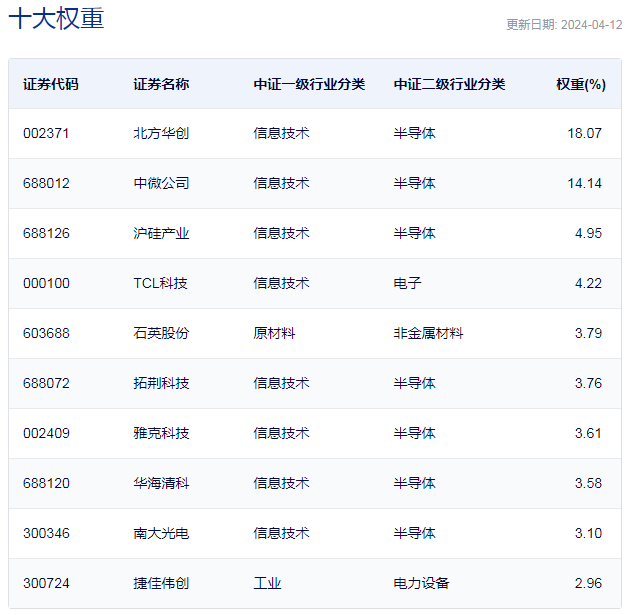Viewport: 630px width, 615px height.
Task: Select security code 603688
Action: point(46,333)
